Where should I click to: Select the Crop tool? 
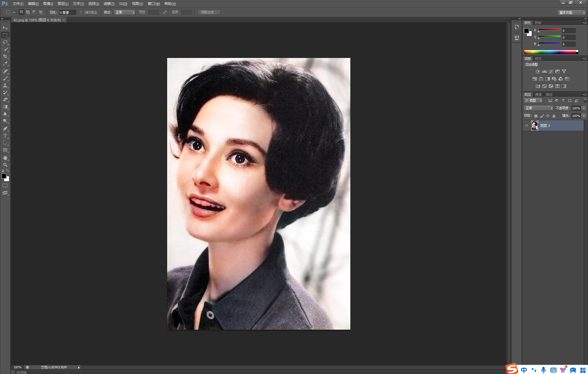(5, 56)
